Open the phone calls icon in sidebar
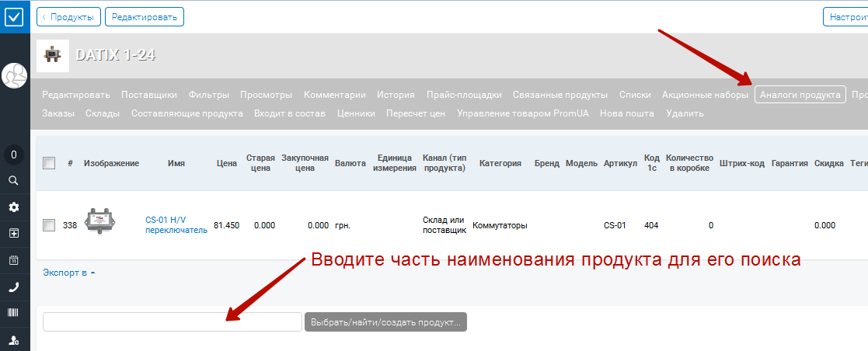 (x=15, y=287)
